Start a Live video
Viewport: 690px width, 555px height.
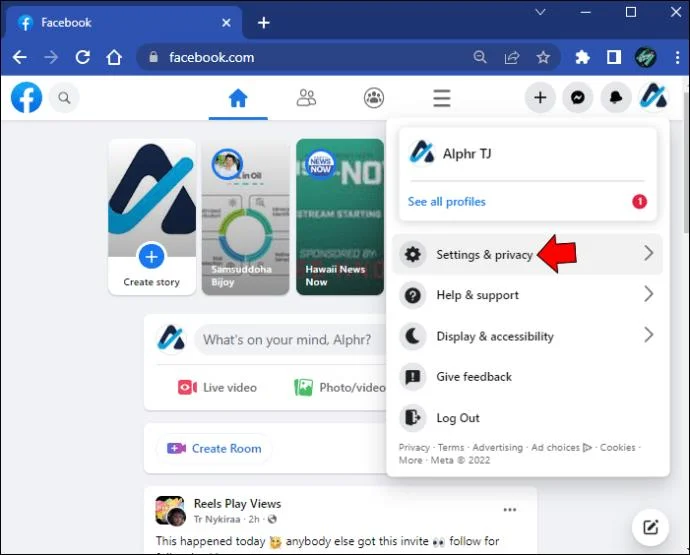click(x=217, y=388)
